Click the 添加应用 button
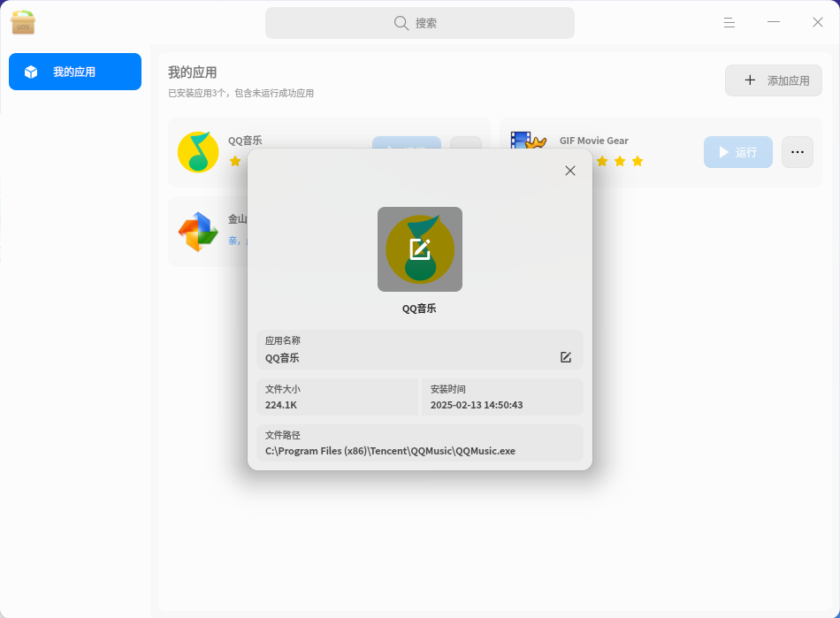The image size is (840, 618). 774,80
